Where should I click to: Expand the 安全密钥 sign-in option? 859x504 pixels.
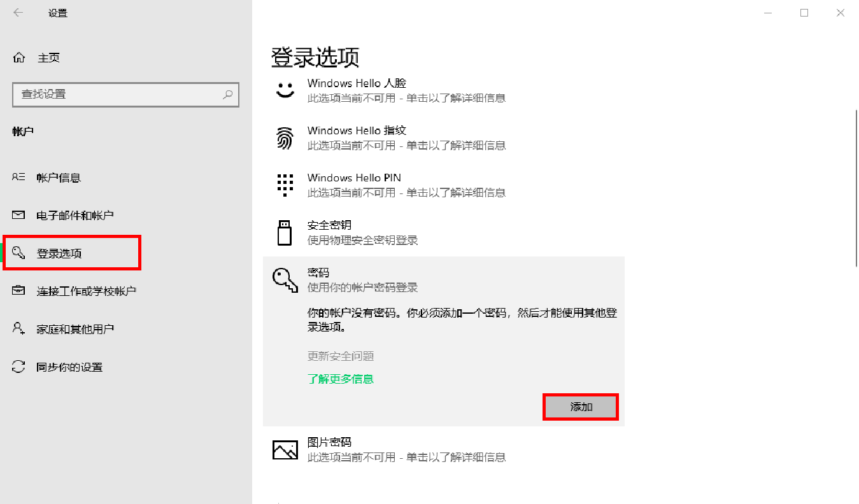(x=382, y=232)
